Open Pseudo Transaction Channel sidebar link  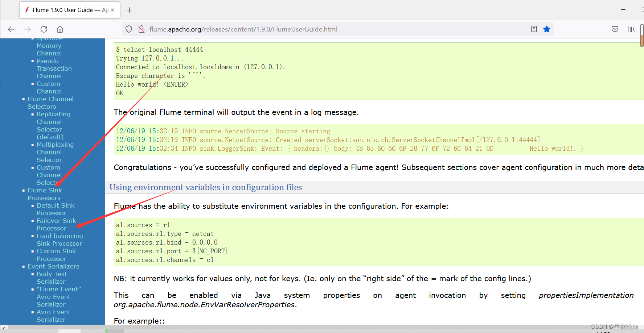click(54, 68)
